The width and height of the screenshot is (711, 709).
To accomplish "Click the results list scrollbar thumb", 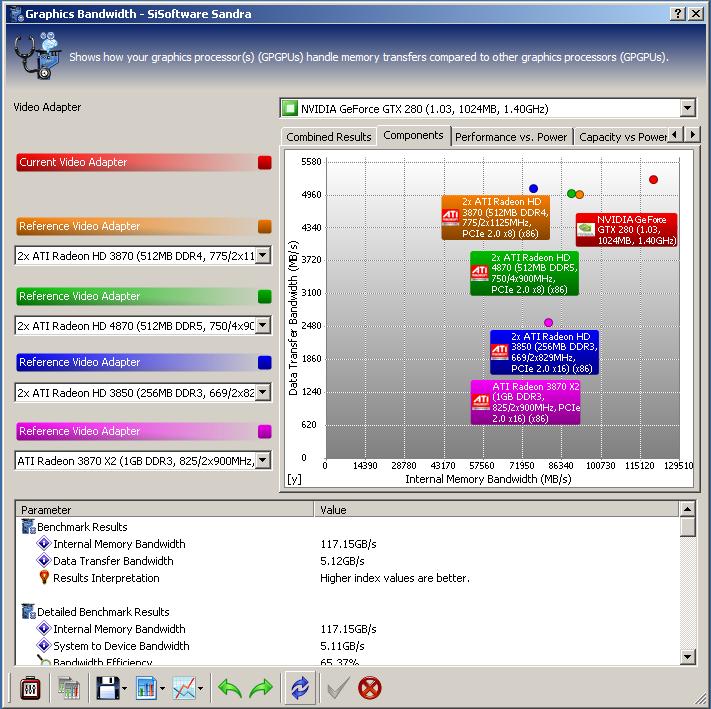I will click(687, 527).
